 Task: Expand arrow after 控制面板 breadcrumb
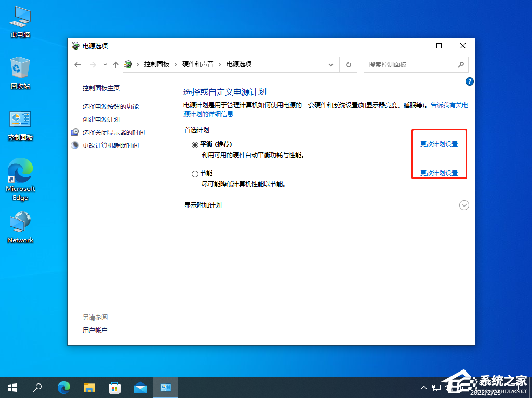point(176,64)
